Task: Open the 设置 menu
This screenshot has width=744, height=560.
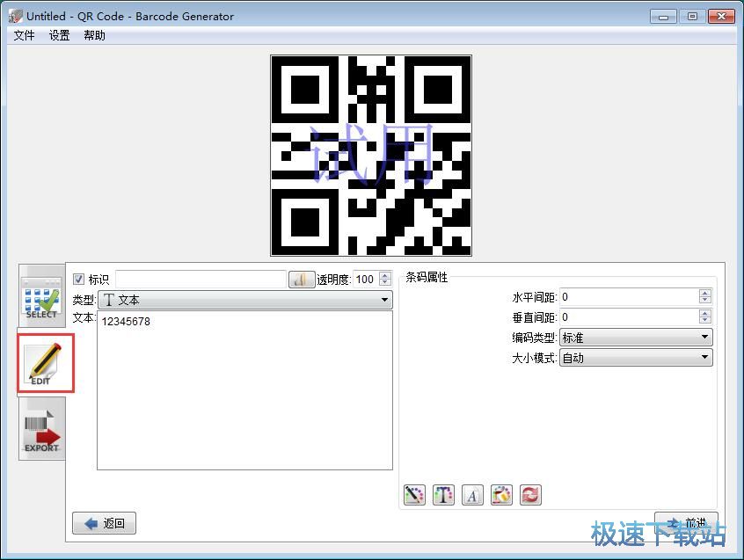Action: 59,35
